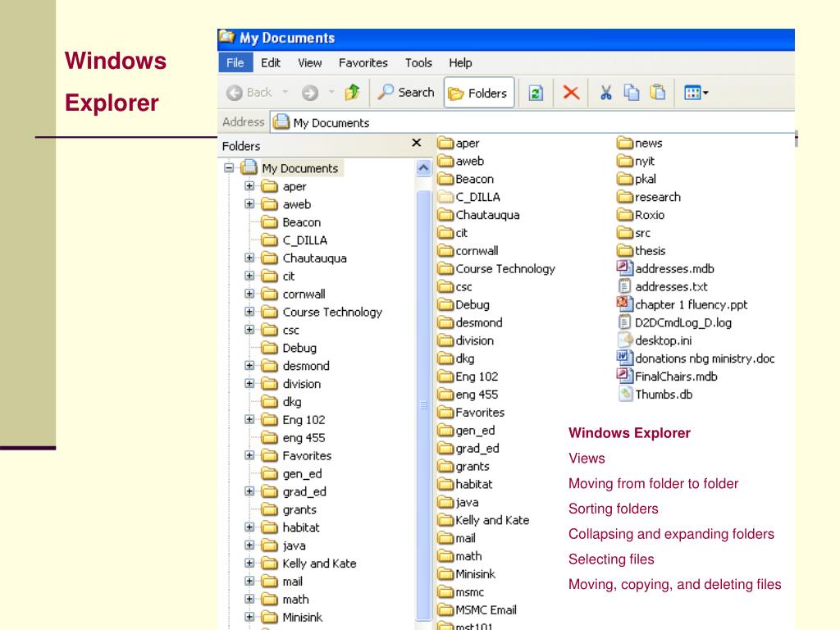
Task: Select chapter 1 fluency.ppt PowerPoint icon
Action: (x=624, y=304)
